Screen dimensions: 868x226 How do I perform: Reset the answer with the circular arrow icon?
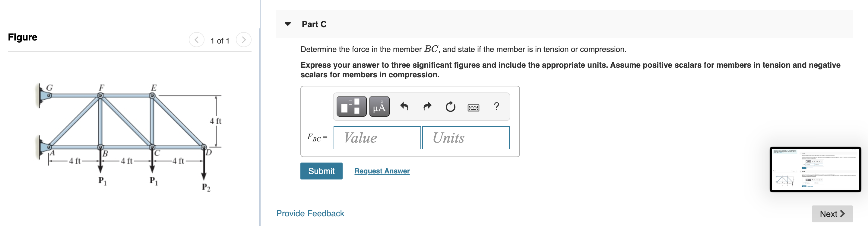pyautogui.click(x=450, y=106)
